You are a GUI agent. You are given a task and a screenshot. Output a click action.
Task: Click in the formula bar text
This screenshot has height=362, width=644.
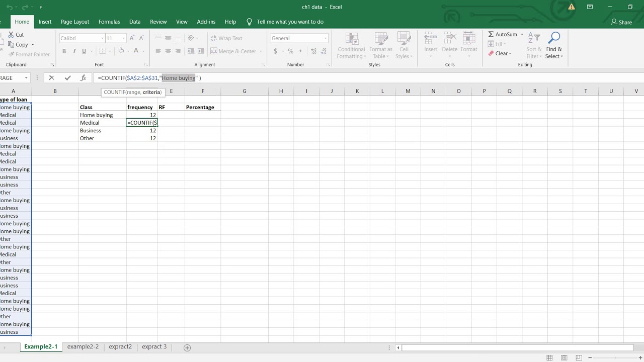pyautogui.click(x=149, y=78)
